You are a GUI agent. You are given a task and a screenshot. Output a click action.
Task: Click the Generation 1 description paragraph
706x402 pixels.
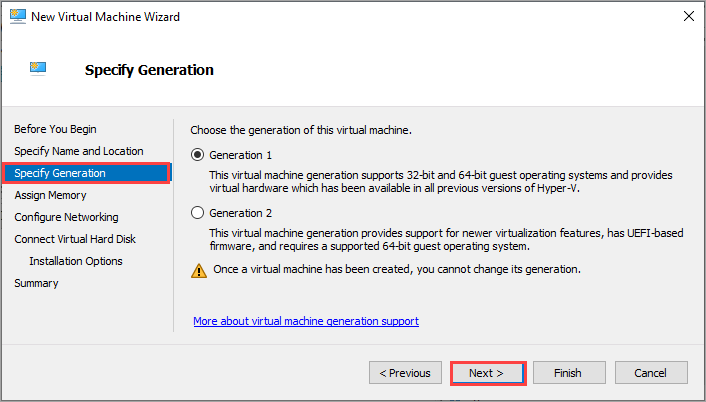441,181
